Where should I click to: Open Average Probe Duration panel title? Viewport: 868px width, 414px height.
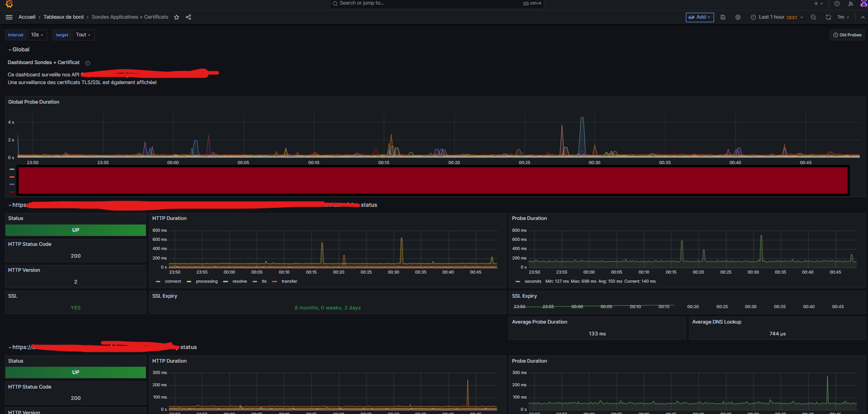tap(540, 322)
